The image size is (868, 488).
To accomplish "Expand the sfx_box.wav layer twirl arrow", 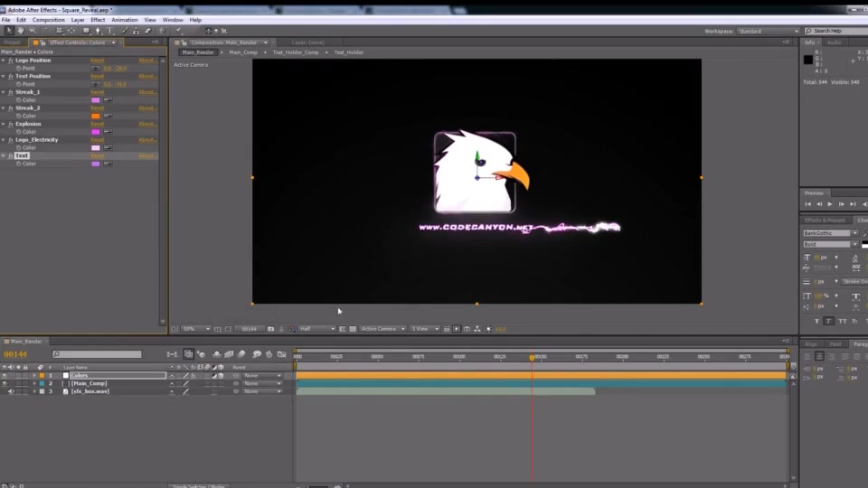I will (x=34, y=391).
